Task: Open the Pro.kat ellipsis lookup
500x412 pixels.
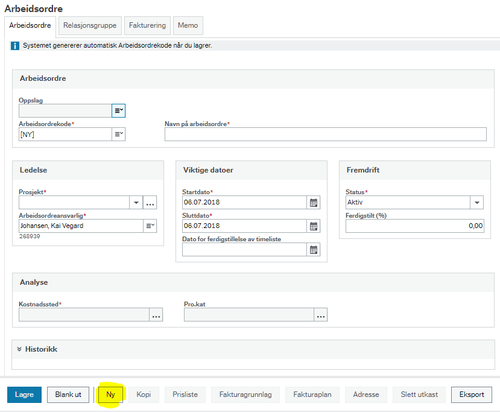Action: coord(321,315)
